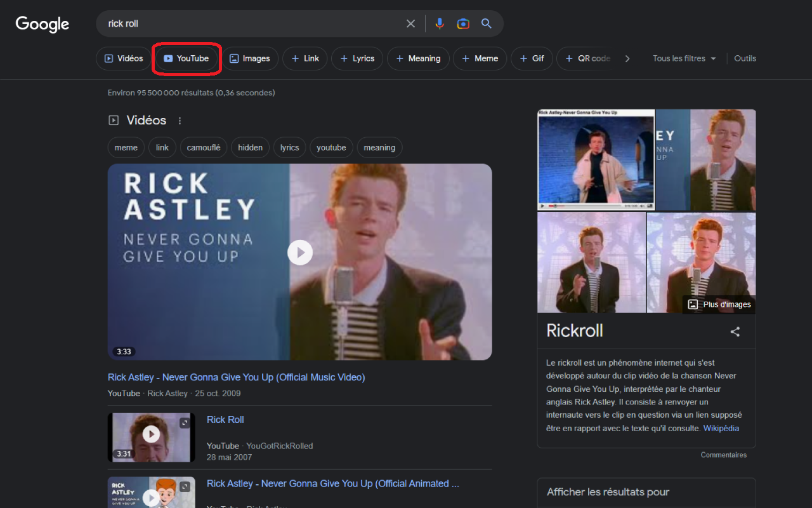Click the Rickroll knowledge panel title

[x=575, y=331]
